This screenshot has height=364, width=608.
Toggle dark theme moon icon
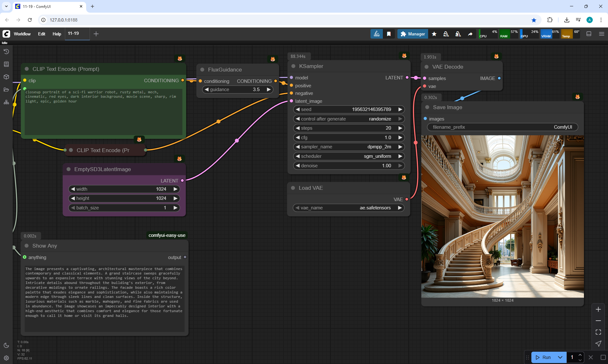point(6,345)
